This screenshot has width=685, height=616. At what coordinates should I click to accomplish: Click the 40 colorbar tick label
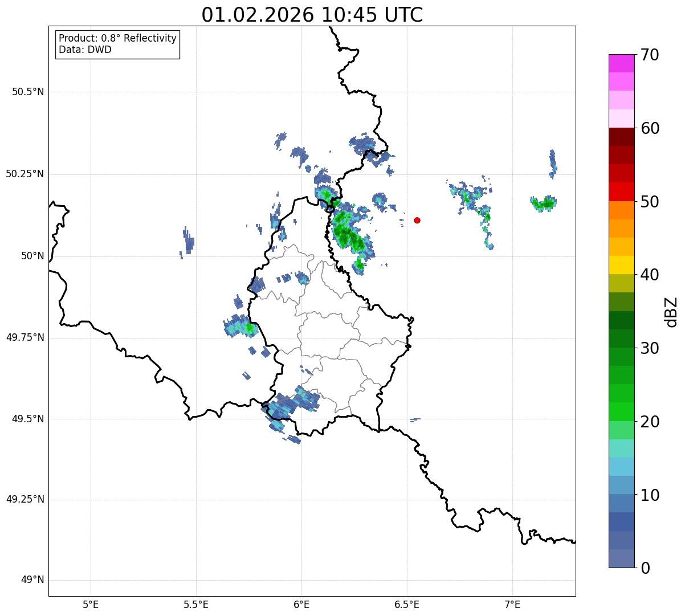coord(650,275)
